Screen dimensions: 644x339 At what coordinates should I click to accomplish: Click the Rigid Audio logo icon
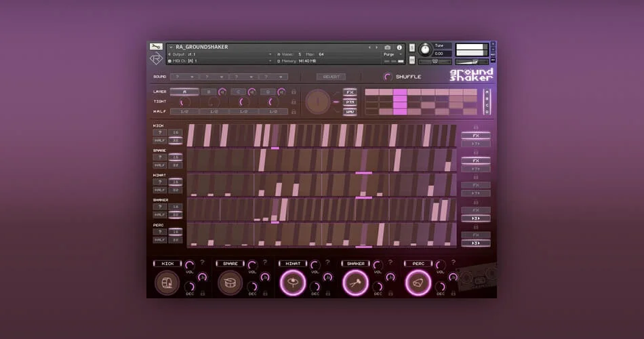point(156,59)
